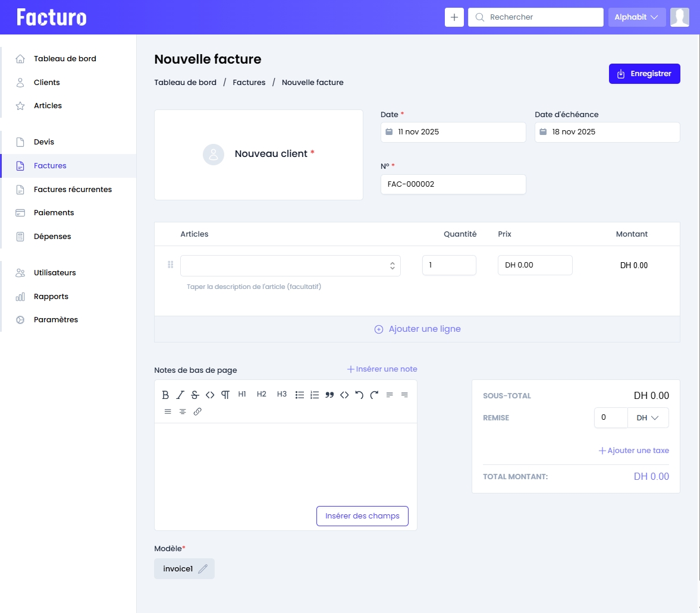The width and height of the screenshot is (700, 613).
Task: Grab the drag handle of the article row
Action: click(x=170, y=265)
